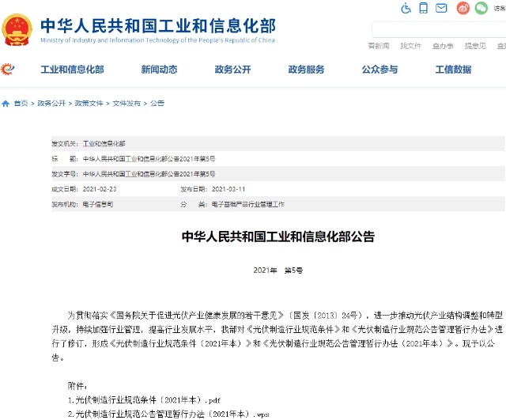Select the 查办事 search shortcut
506x420 pixels.
click(x=443, y=46)
